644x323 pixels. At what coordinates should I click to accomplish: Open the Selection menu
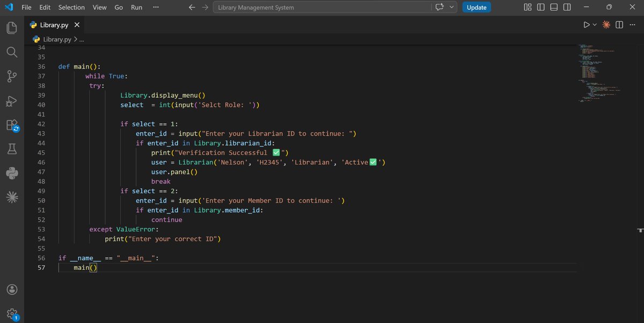[71, 8]
